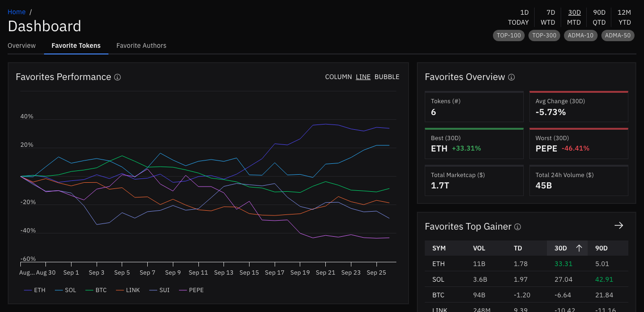Click Total 24h Volume 45B card
Screen dimensions: 644x312
coord(579,180)
